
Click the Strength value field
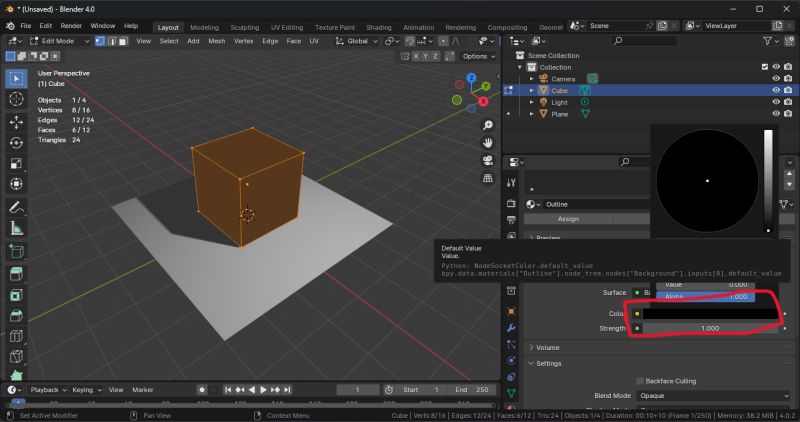point(711,329)
